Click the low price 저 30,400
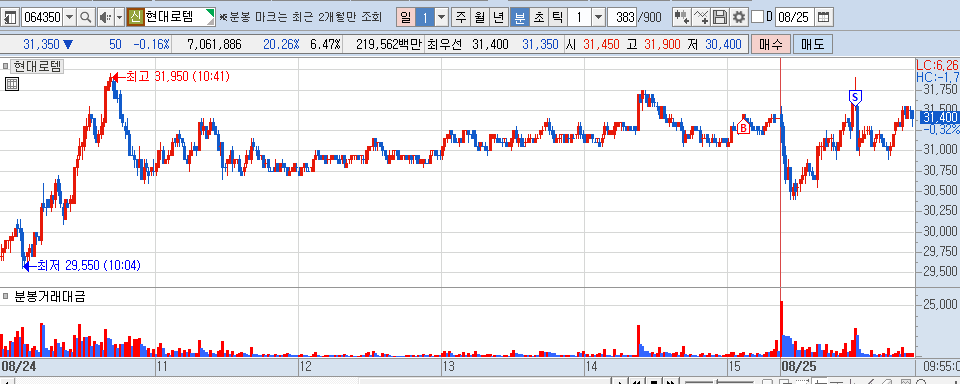The height and width of the screenshot is (384, 960). 713,45
